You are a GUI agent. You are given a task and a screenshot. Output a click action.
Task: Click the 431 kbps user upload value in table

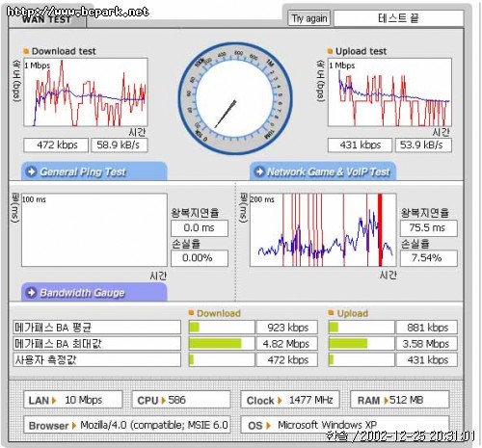[427, 359]
